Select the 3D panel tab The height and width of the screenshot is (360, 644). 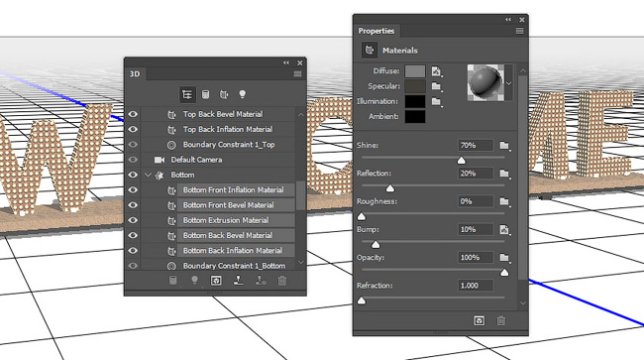[x=135, y=74]
